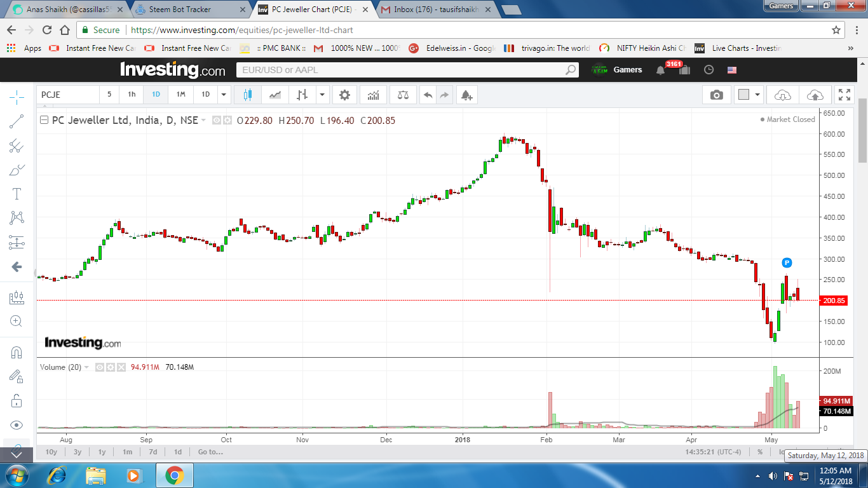
Task: Enter fullscreen chart mode
Action: pyautogui.click(x=844, y=95)
